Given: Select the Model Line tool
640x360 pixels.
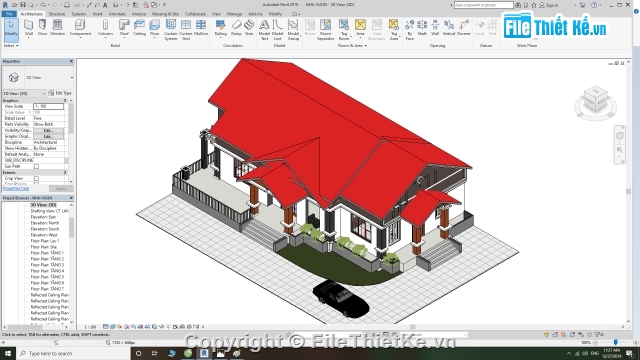Looking at the screenshot, I should point(278,29).
